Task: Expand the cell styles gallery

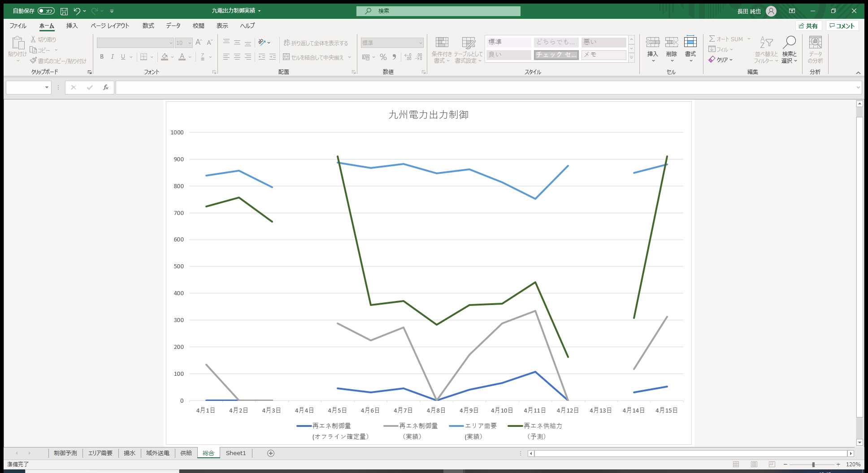Action: tap(631, 58)
